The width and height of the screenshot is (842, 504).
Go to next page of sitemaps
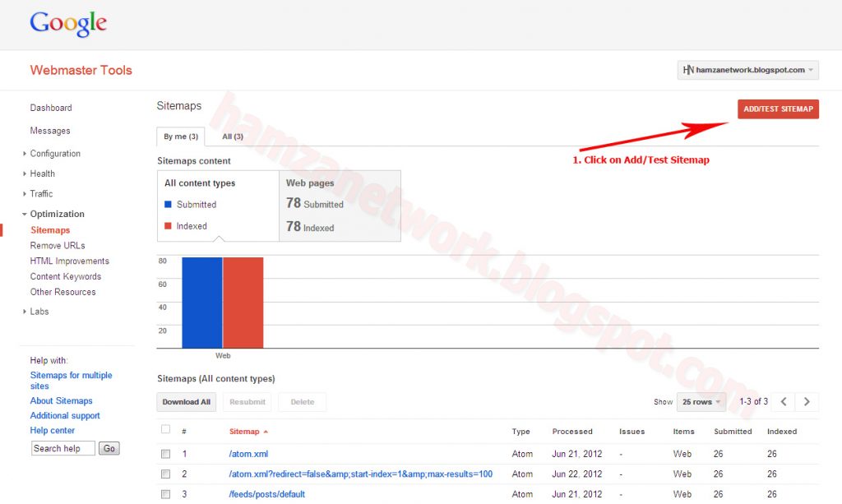click(x=807, y=401)
